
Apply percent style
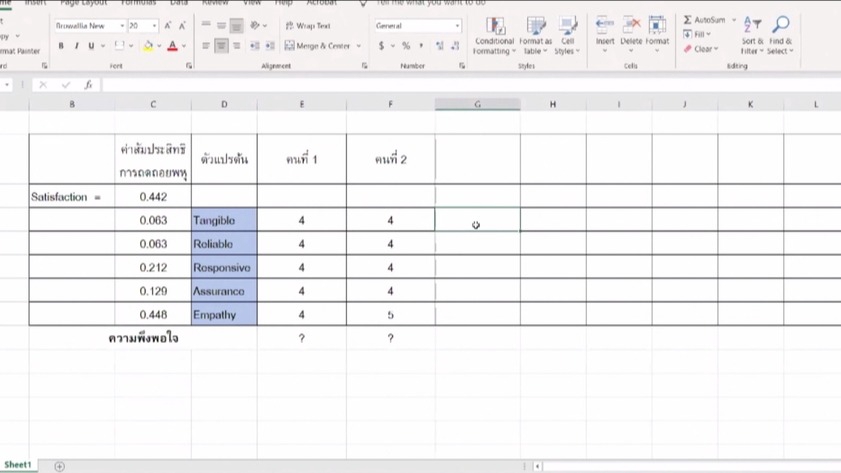[406, 46]
